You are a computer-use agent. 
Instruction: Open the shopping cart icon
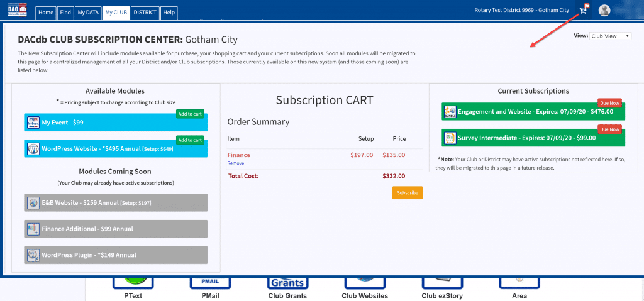(x=584, y=10)
